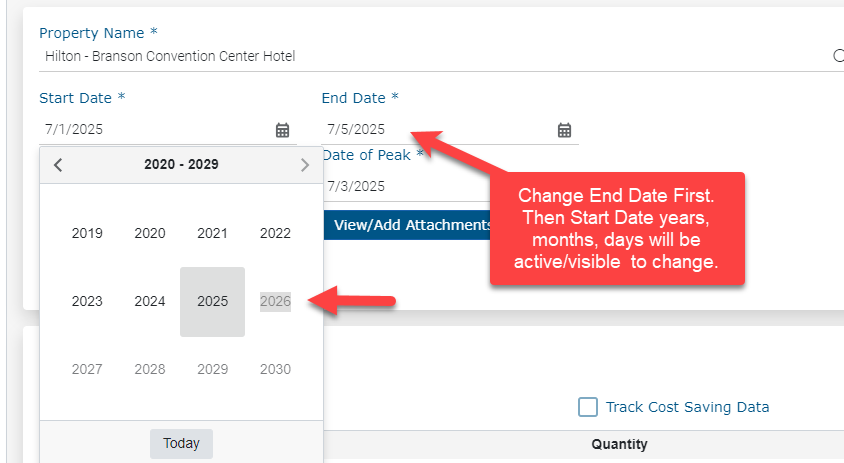Expand the 2020 - 2029 decade header
The image size is (844, 463).
181,165
